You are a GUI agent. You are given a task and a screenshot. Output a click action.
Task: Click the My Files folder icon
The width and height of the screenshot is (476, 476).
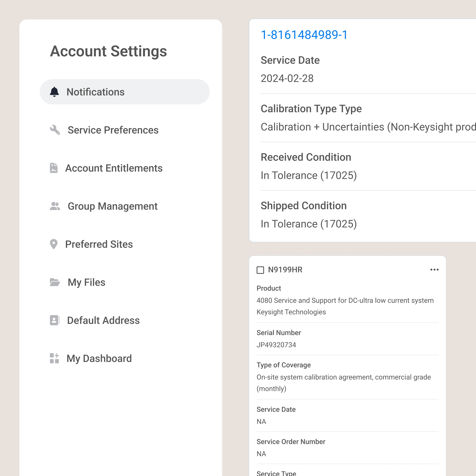55,282
